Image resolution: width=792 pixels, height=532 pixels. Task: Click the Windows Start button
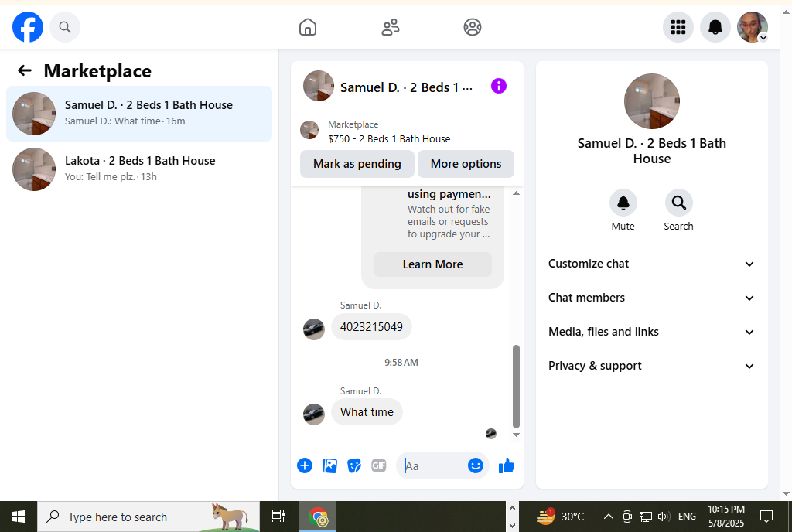click(19, 517)
